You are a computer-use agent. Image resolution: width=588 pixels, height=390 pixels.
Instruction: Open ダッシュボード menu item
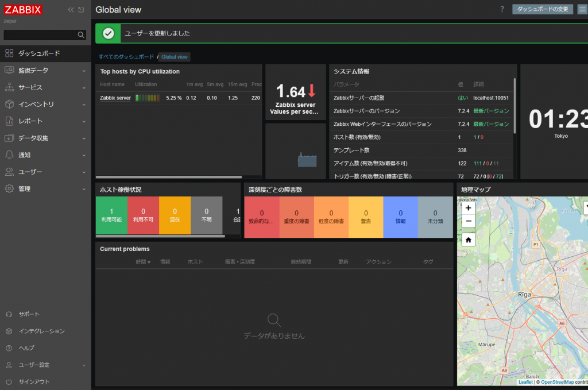tap(45, 53)
